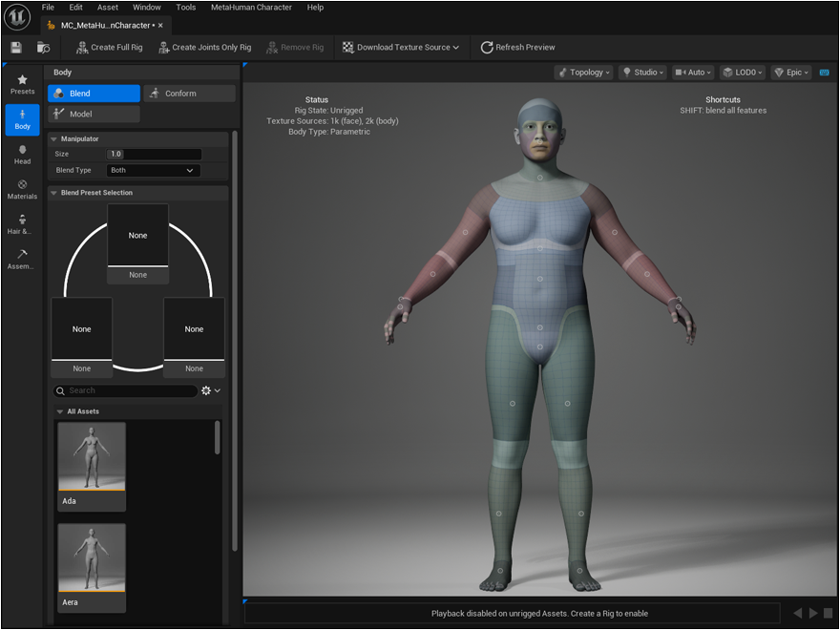Viewport: 840px width, 630px height.
Task: Open the Topology view mode dropdown
Action: pyautogui.click(x=584, y=73)
